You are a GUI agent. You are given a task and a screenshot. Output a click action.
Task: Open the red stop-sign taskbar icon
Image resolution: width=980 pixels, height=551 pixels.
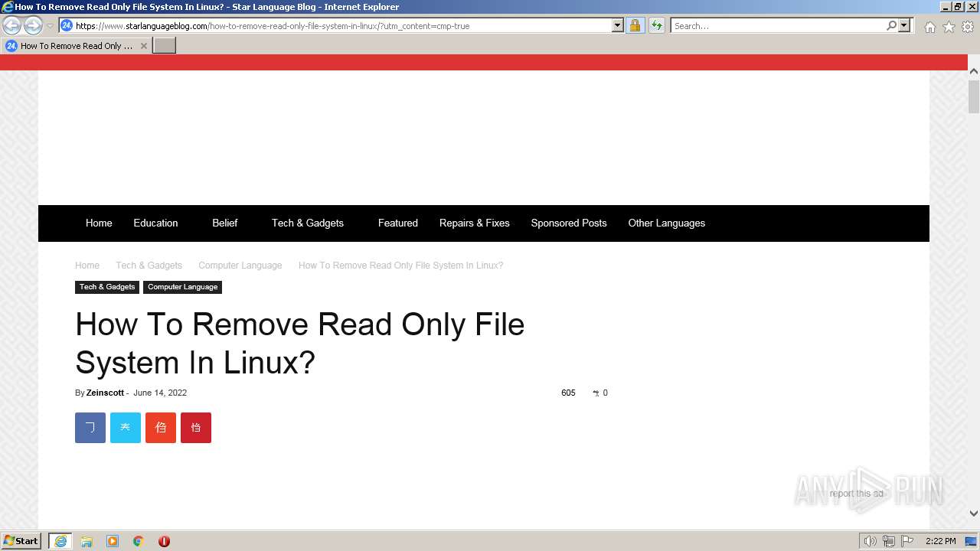pyautogui.click(x=164, y=541)
